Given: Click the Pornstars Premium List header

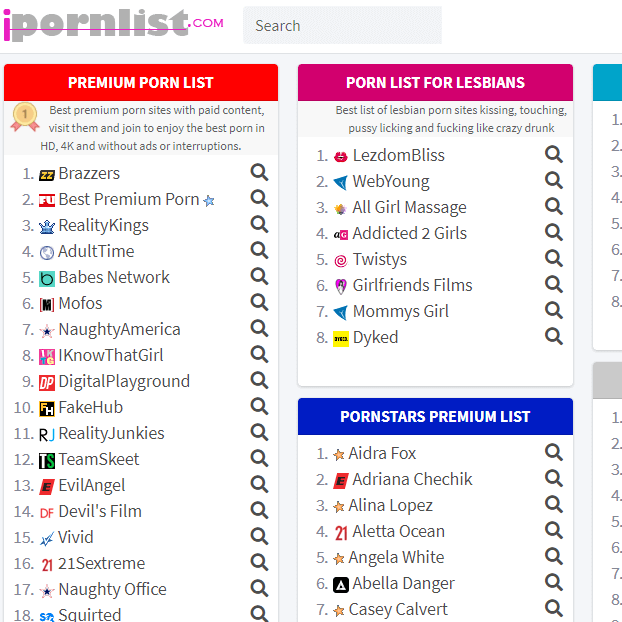Looking at the screenshot, I should 435,417.
